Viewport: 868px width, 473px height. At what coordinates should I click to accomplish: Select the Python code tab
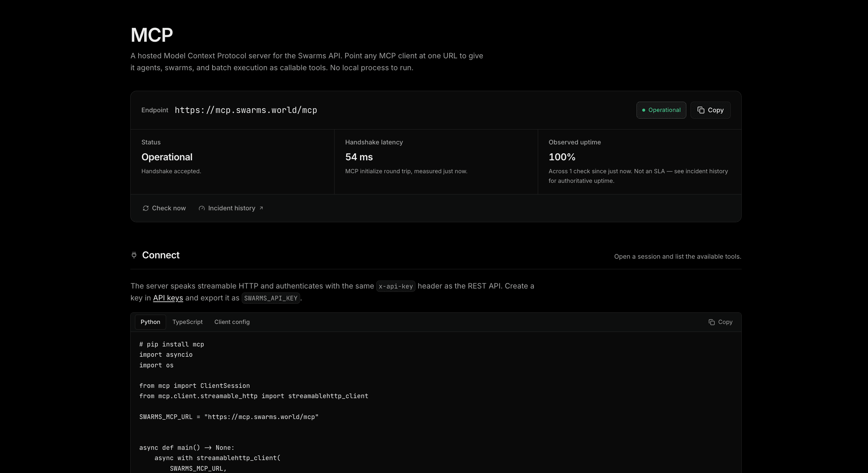point(150,322)
